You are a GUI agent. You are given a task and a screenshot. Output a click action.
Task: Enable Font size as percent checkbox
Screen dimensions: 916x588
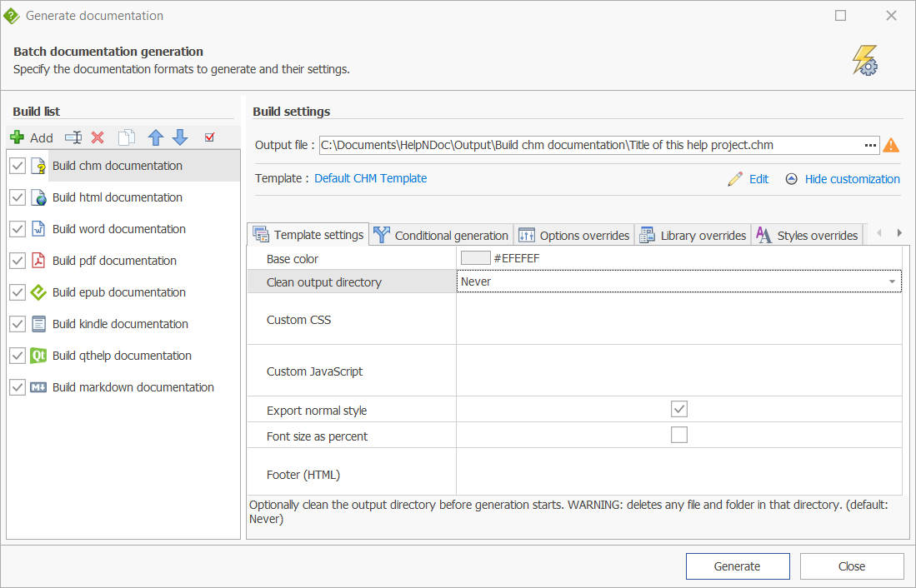point(678,435)
